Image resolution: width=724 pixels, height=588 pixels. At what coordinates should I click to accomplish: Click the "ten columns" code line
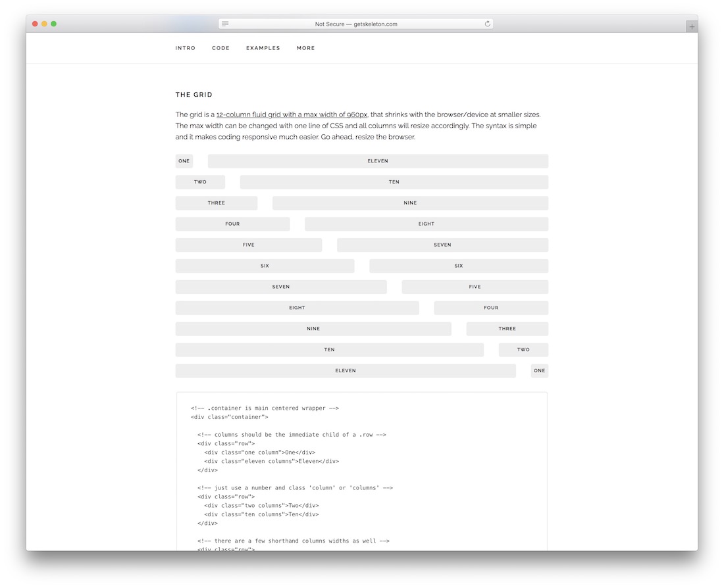pyautogui.click(x=261, y=514)
